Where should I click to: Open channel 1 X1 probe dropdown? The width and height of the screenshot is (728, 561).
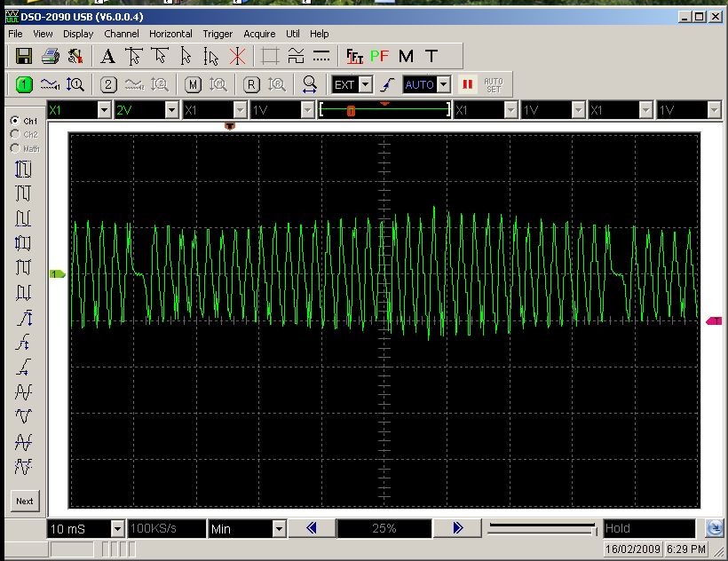pyautogui.click(x=105, y=110)
